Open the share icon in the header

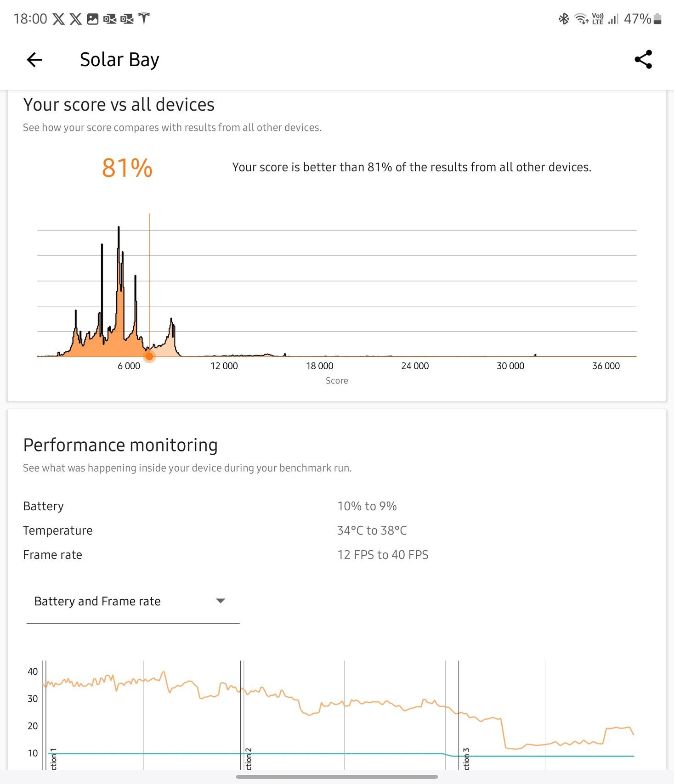coord(643,60)
